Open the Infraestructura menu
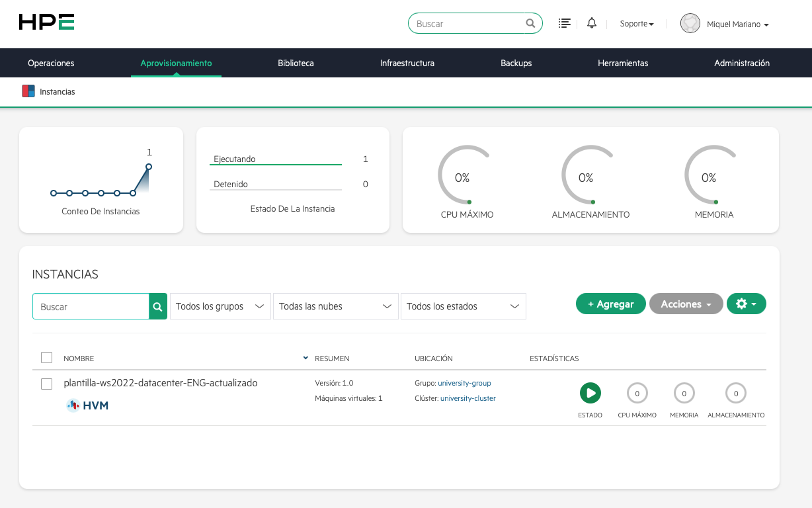This screenshot has height=508, width=812. pos(407,63)
